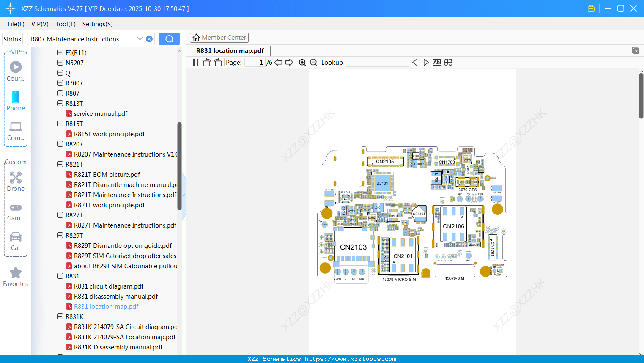644x363 pixels.
Task: Open the Drone schematics section
Action: click(15, 178)
